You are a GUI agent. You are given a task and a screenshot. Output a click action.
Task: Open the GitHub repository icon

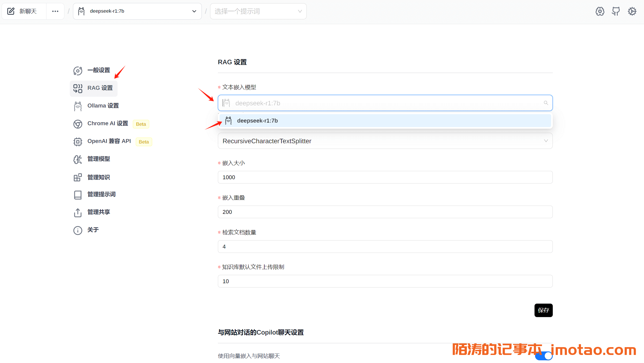pos(616,11)
